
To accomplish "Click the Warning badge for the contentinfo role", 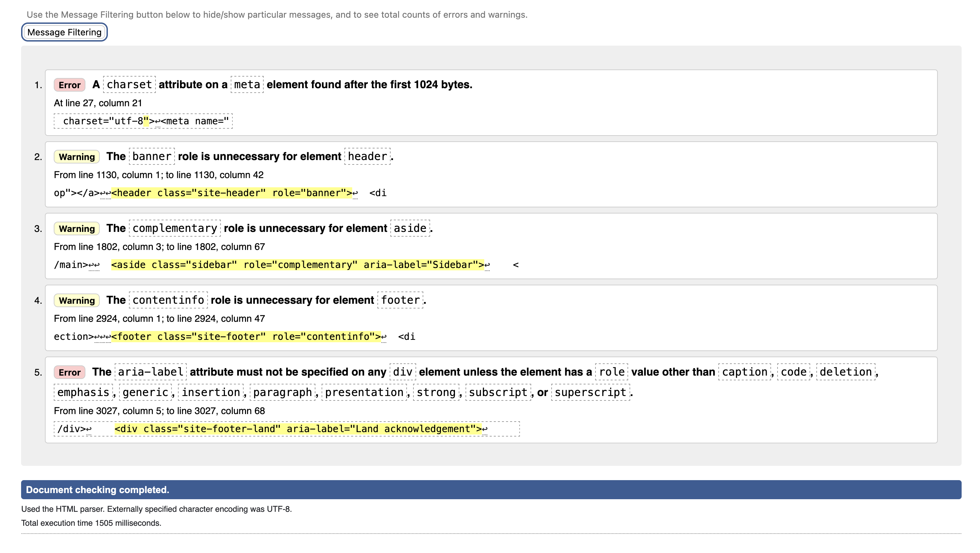I will 77,301.
